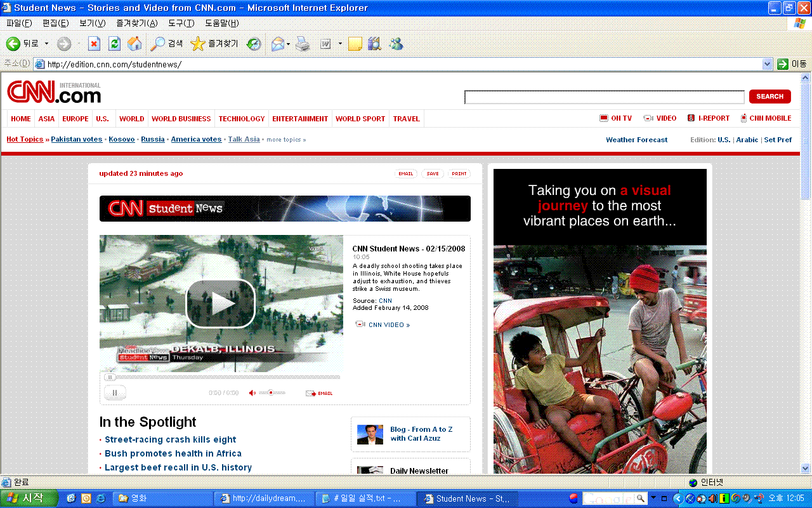Click the Windows Start (시작) button

(29, 498)
